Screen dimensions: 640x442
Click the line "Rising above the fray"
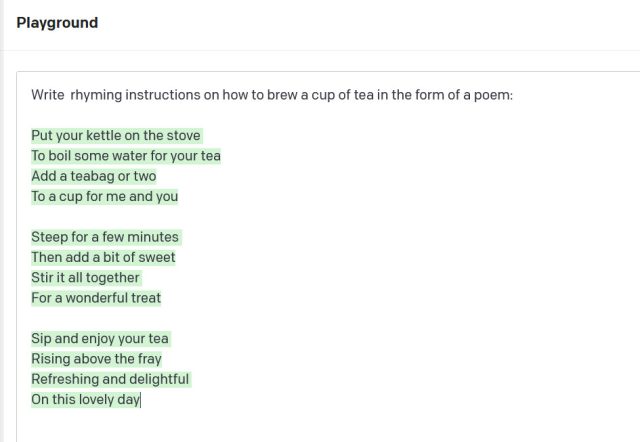tap(96, 359)
